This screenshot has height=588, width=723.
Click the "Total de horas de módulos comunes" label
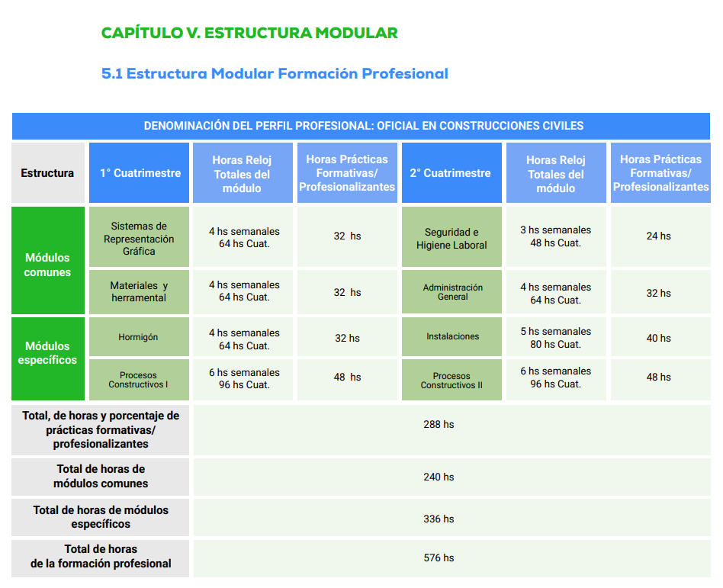[101, 477]
